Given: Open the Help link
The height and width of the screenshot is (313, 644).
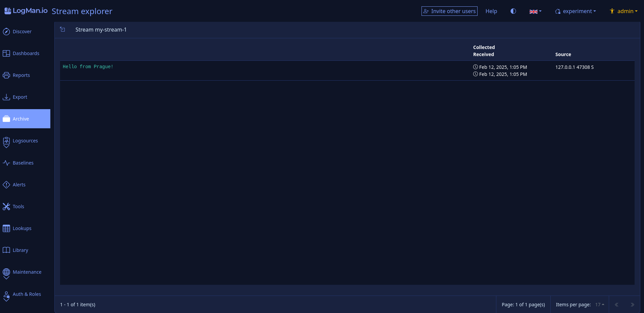Looking at the screenshot, I should click(x=491, y=11).
